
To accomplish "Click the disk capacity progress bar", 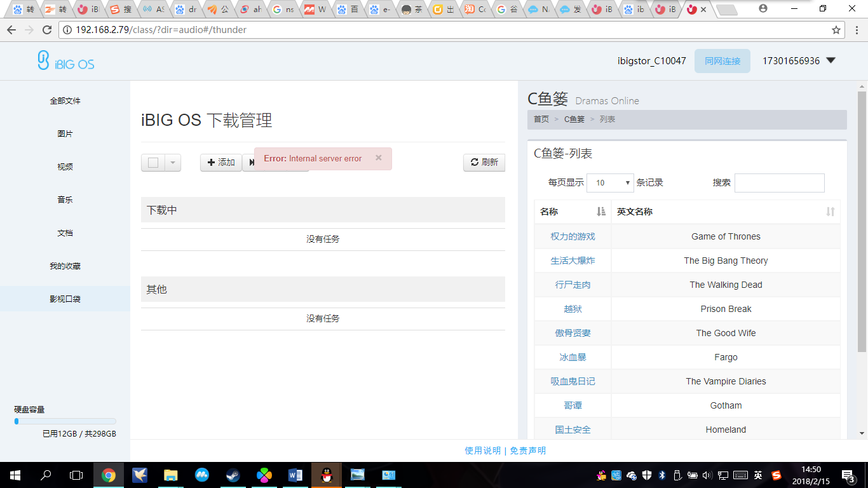I will click(x=65, y=421).
